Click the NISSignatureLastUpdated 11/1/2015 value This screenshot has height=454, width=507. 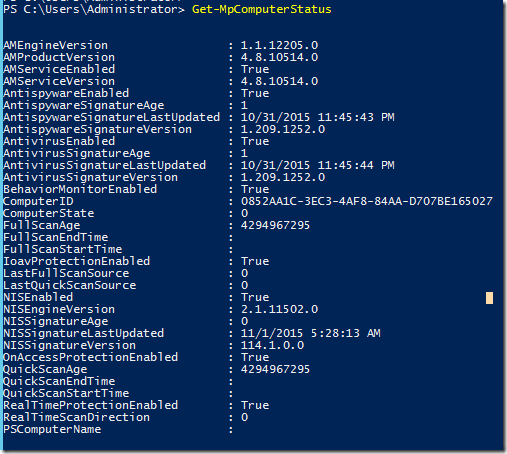(x=310, y=333)
